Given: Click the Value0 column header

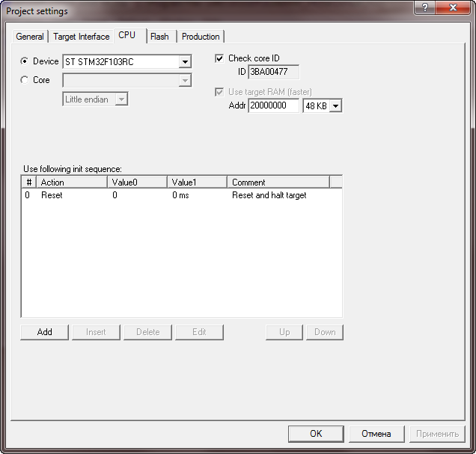Looking at the screenshot, I should pyautogui.click(x=137, y=182).
